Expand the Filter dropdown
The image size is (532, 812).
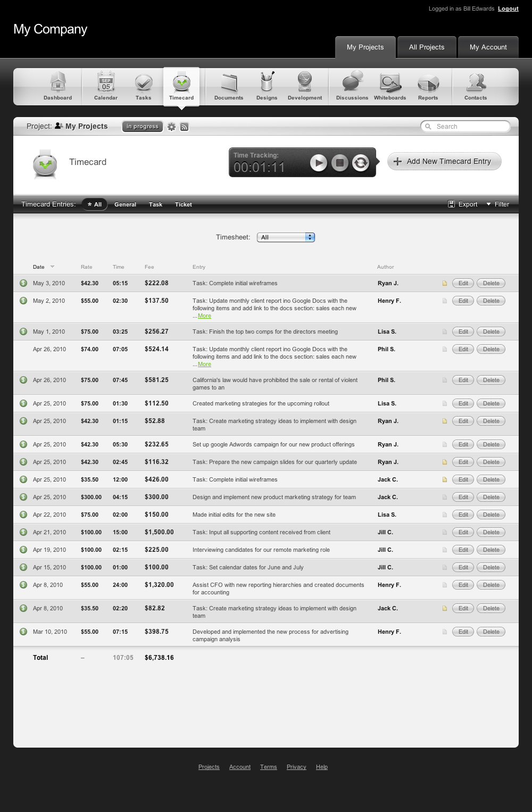point(498,204)
